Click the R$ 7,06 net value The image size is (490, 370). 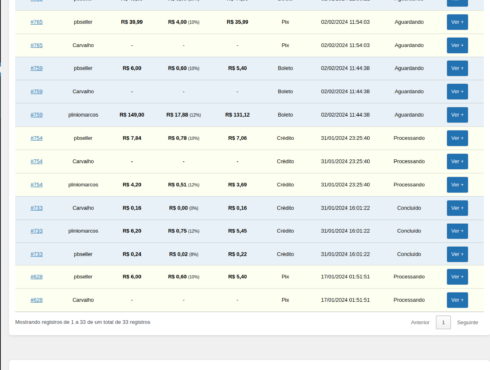click(x=237, y=138)
